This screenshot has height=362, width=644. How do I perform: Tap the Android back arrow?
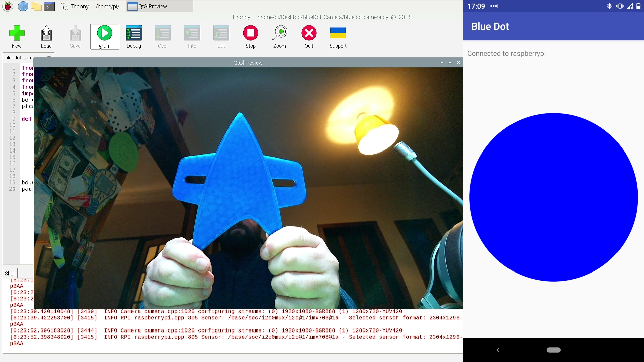[x=498, y=350]
